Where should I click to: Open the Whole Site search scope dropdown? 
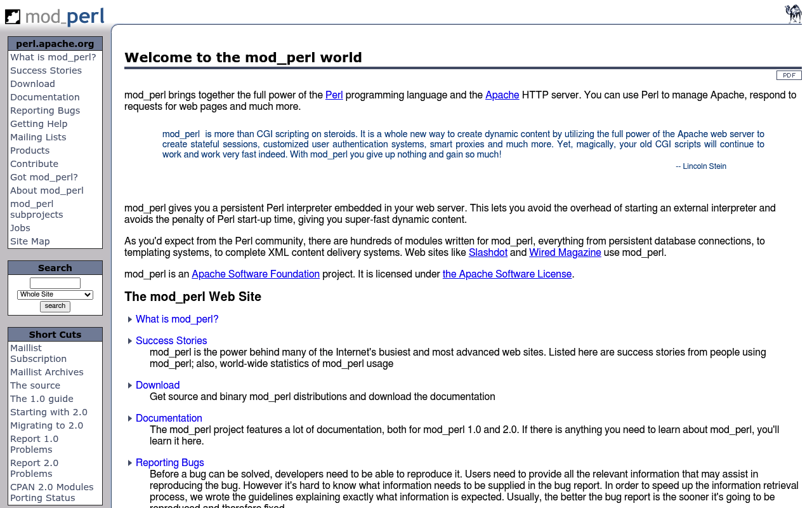(55, 295)
